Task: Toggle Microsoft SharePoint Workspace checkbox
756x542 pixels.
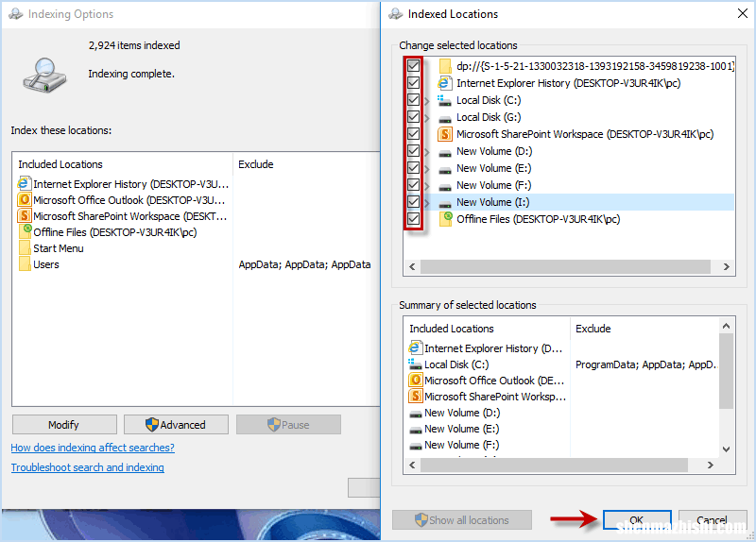Action: pos(413,133)
